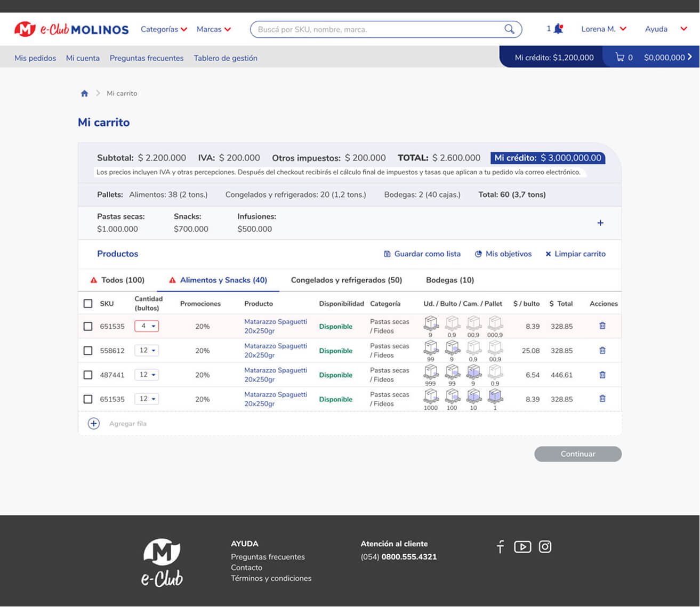700x607 pixels.
Task: Click Términos y condiciones in footer
Action: [271, 578]
